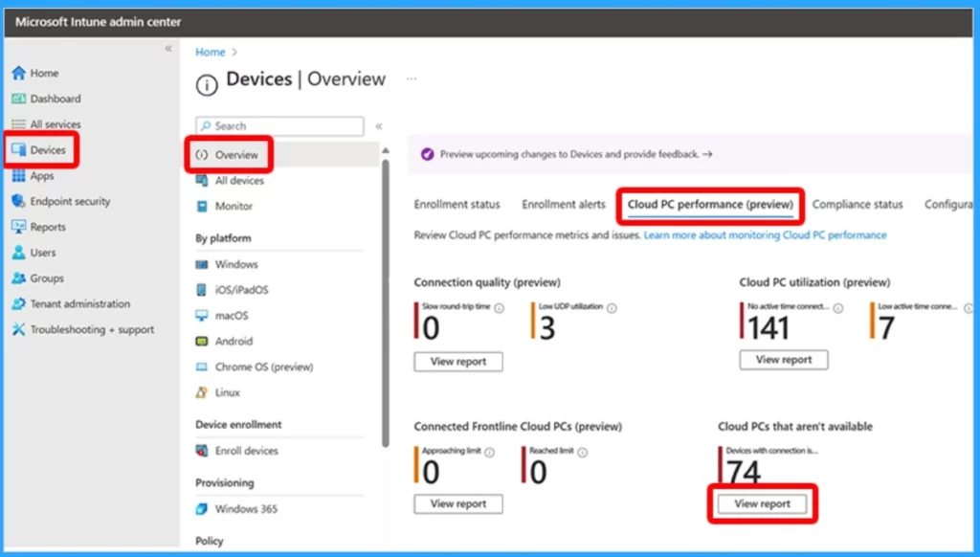This screenshot has width=980, height=557.
Task: Click the macOS platform icon
Action: click(x=202, y=316)
